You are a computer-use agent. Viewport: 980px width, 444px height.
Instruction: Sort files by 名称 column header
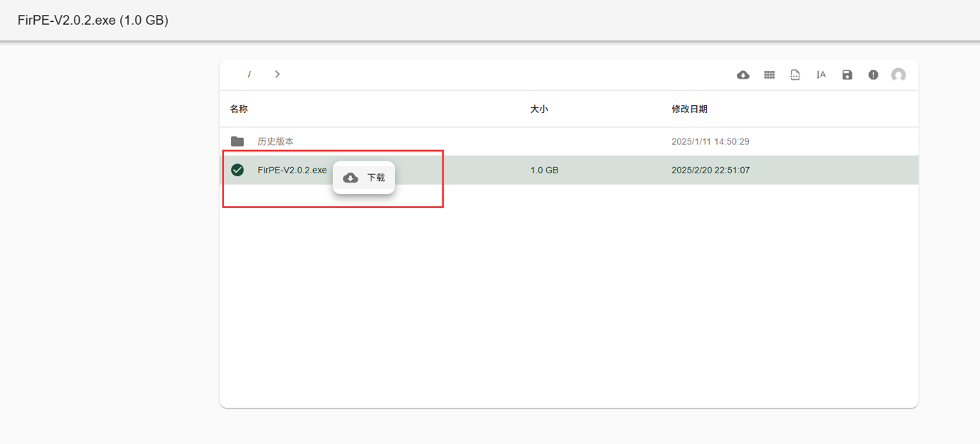239,109
